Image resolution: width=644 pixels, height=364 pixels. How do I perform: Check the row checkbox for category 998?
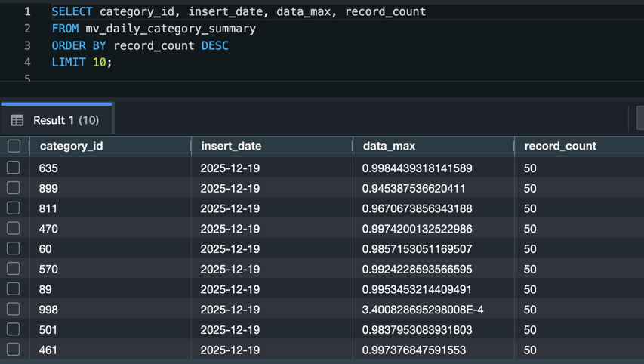click(x=13, y=309)
